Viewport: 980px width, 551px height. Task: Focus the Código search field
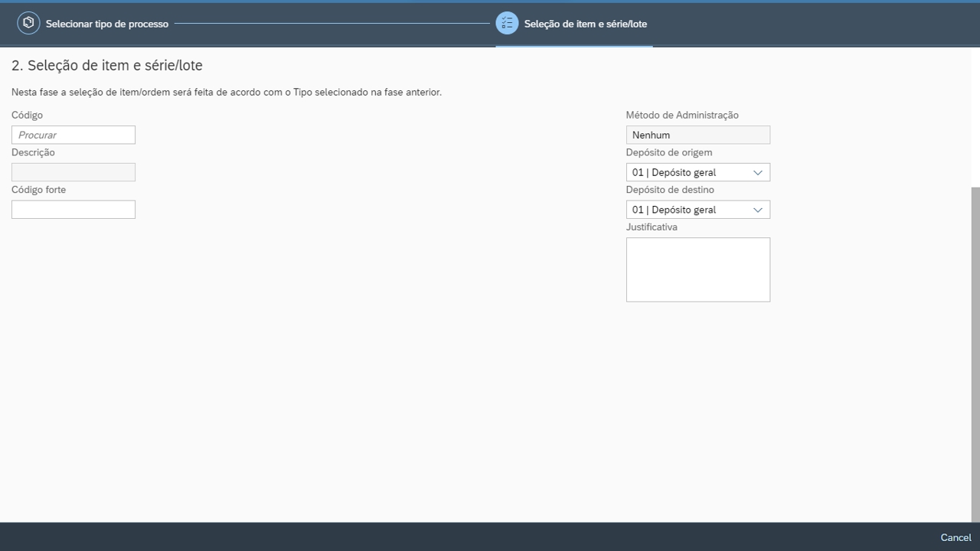(x=73, y=135)
